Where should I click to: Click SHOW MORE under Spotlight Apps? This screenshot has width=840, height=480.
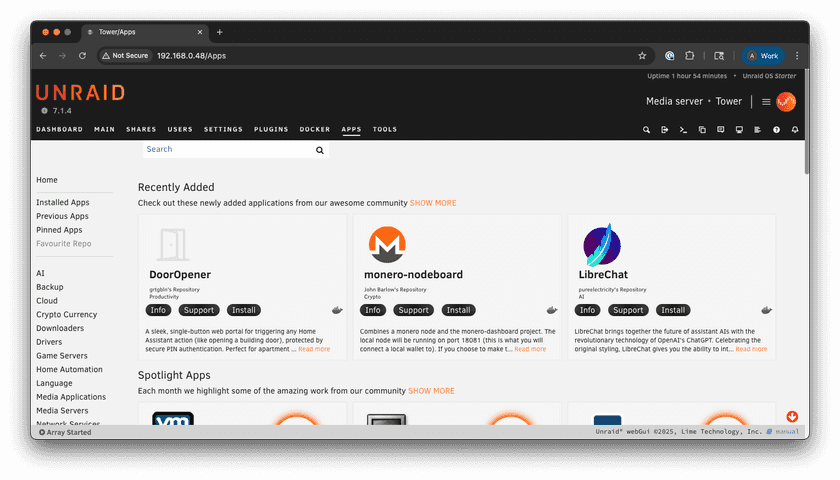coord(431,391)
